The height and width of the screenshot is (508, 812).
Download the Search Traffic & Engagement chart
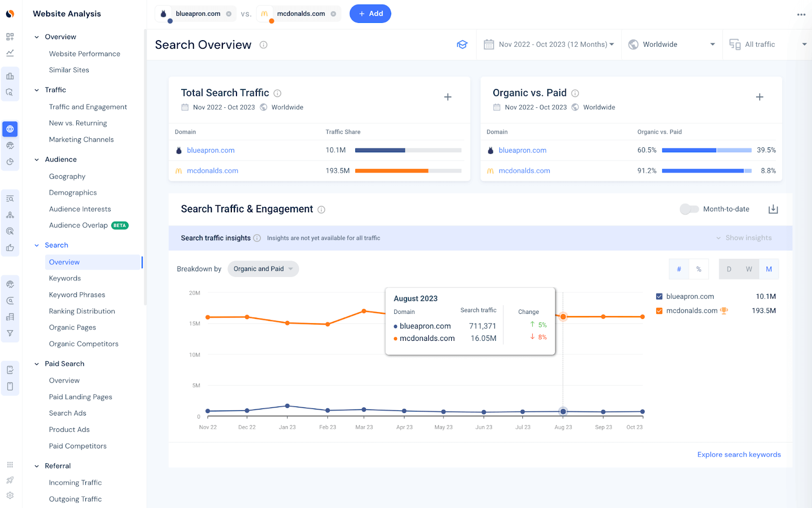click(x=773, y=209)
